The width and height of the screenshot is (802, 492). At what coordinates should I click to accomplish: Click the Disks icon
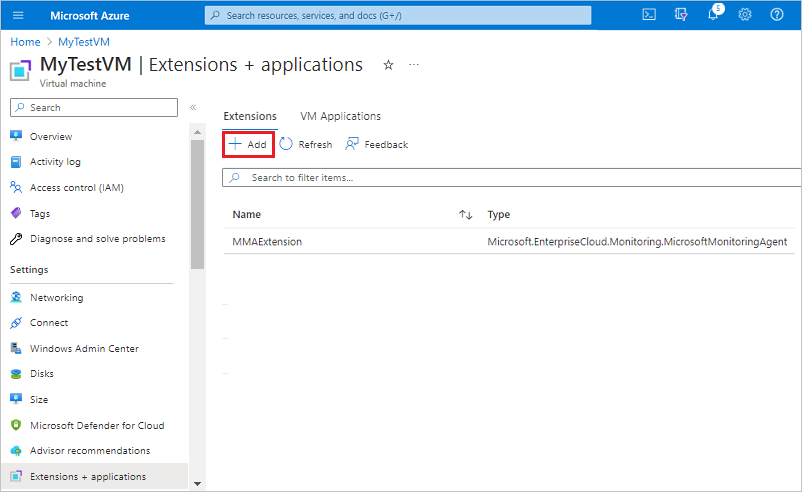click(x=16, y=374)
